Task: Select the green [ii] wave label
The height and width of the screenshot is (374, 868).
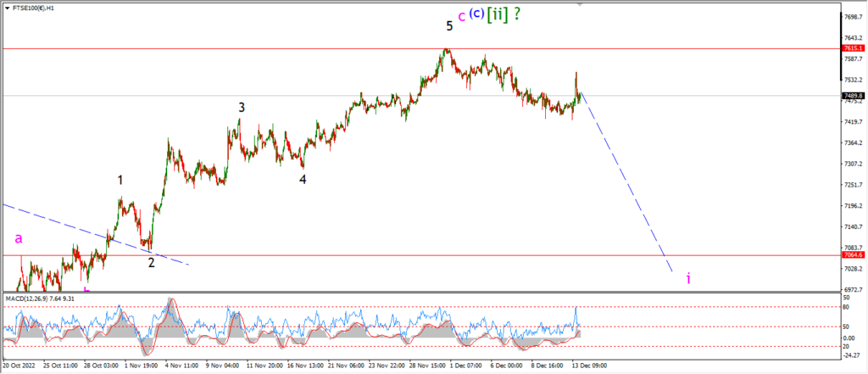Action: coord(497,14)
